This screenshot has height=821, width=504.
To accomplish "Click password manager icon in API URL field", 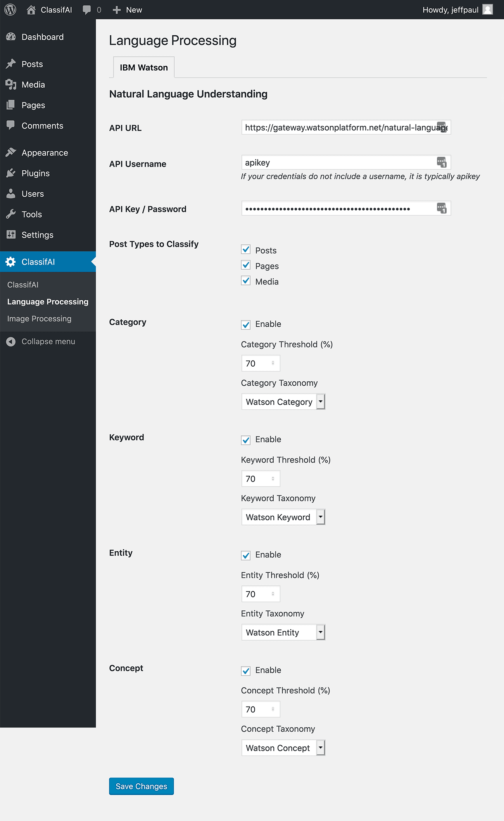I will tap(442, 128).
